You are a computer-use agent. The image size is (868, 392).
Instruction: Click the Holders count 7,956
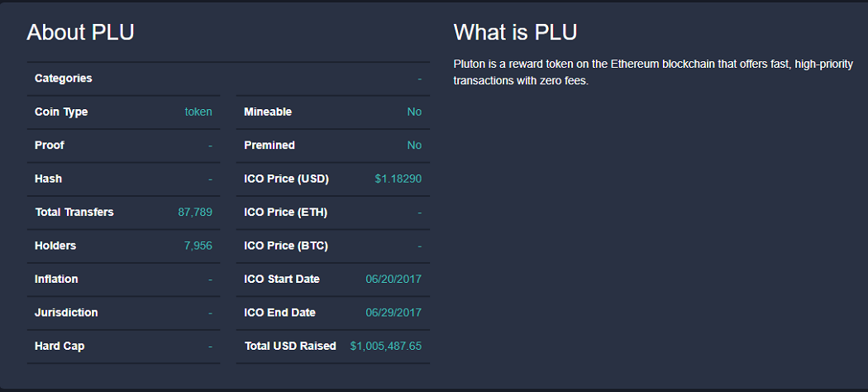click(x=198, y=246)
